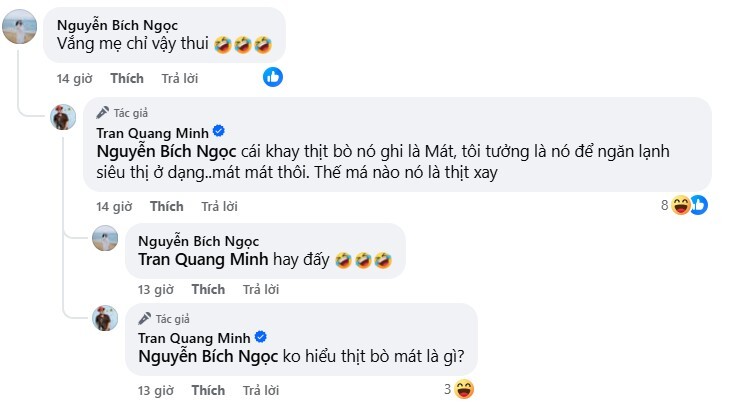This screenshot has width=744, height=407.
Task: Open Tran Quang Minh's avatar on the last reply
Action: 106,319
